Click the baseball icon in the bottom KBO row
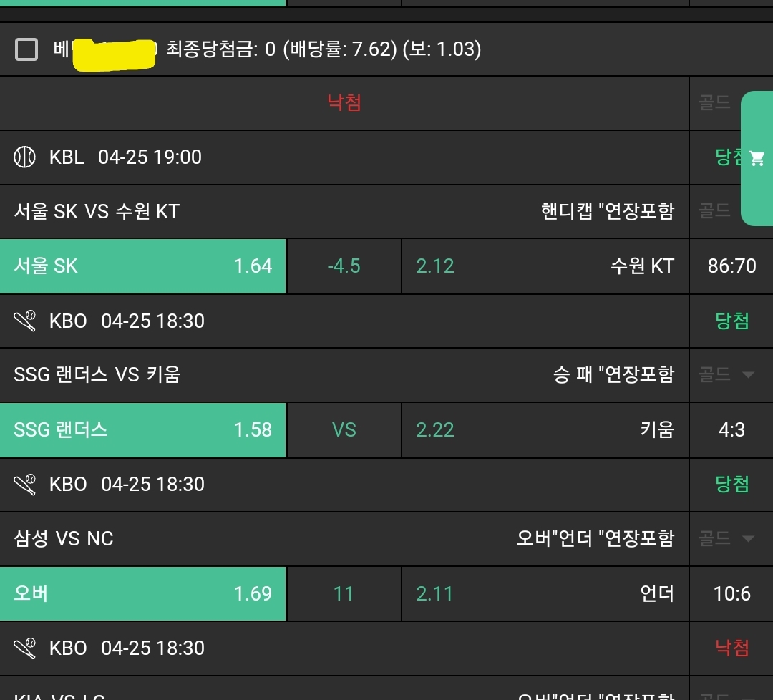This screenshot has height=700, width=773. pos(24,648)
